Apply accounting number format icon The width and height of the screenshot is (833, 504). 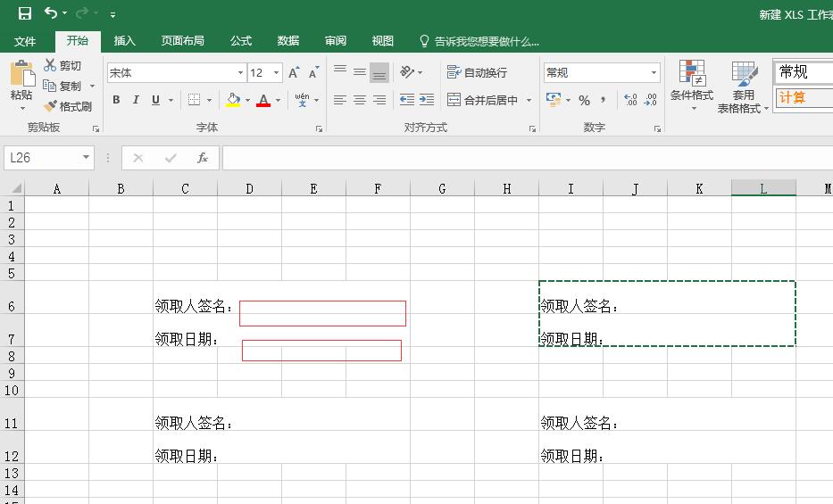click(554, 100)
